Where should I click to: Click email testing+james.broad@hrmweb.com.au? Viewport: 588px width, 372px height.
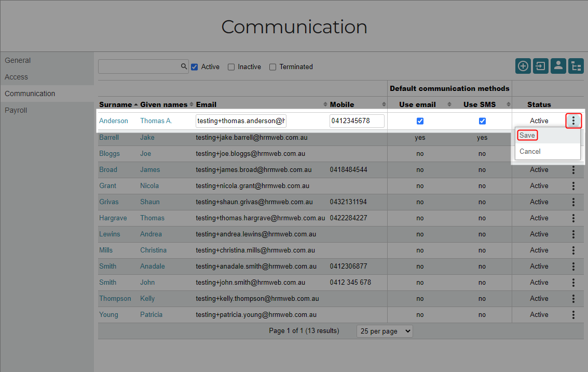pyautogui.click(x=253, y=170)
